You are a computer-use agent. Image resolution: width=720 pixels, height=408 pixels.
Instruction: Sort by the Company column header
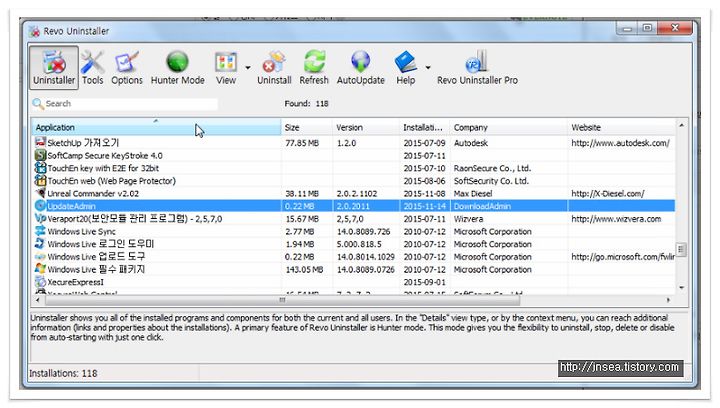[x=508, y=128]
